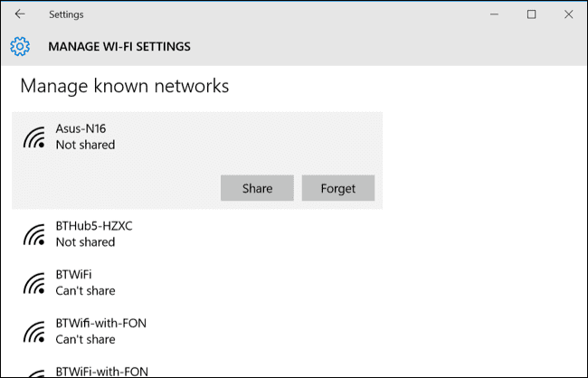The width and height of the screenshot is (588, 378).
Task: Open Settings home via the gear icon
Action: (20, 46)
